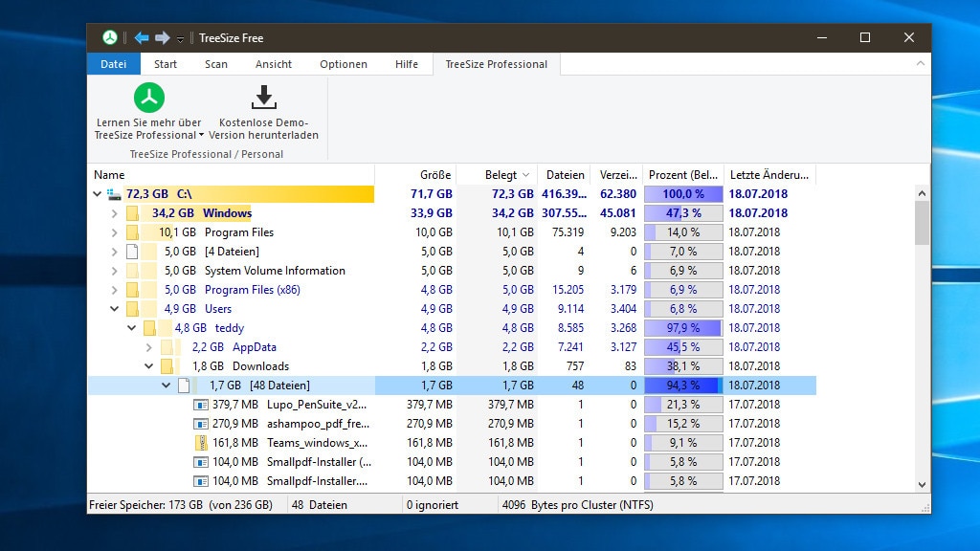Screen dimensions: 980x551
Task: Click the teddy folder icon
Action: coord(149,328)
